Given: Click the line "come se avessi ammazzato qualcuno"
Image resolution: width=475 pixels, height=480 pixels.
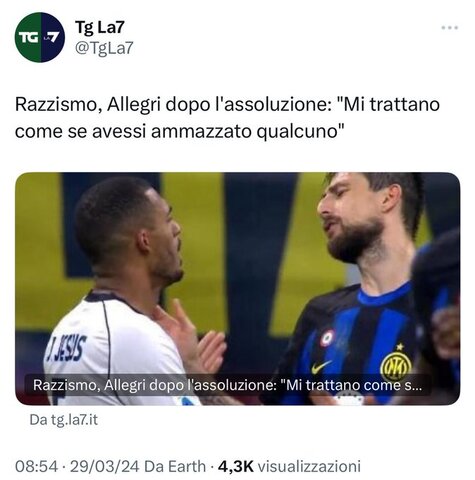Looking at the screenshot, I should tap(180, 131).
